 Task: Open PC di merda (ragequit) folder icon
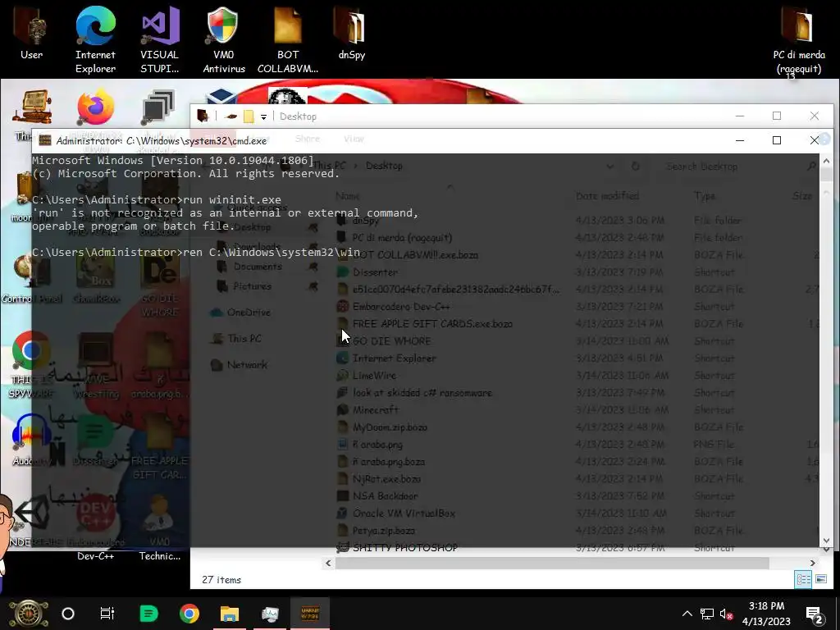(x=799, y=39)
